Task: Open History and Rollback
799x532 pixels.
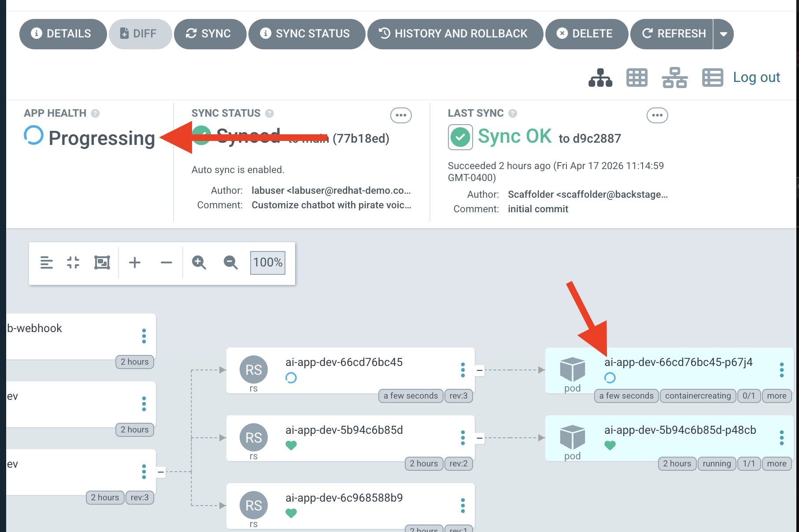Action: (455, 34)
